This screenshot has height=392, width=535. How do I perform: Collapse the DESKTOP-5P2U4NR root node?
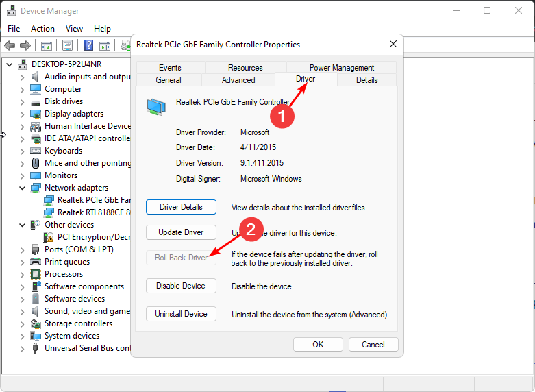[x=9, y=64]
